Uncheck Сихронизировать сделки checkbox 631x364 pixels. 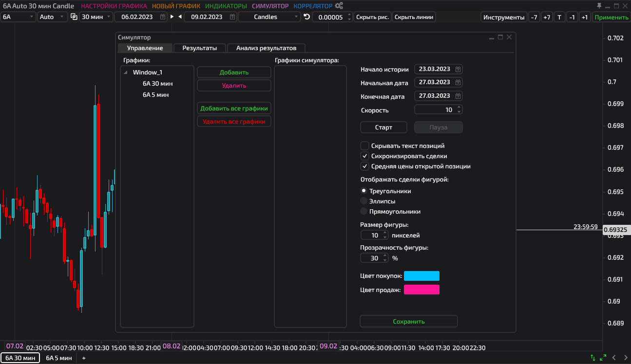point(364,156)
